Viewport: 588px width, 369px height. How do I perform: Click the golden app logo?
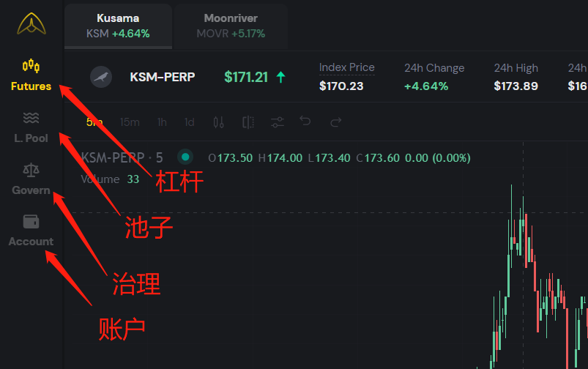(x=31, y=23)
